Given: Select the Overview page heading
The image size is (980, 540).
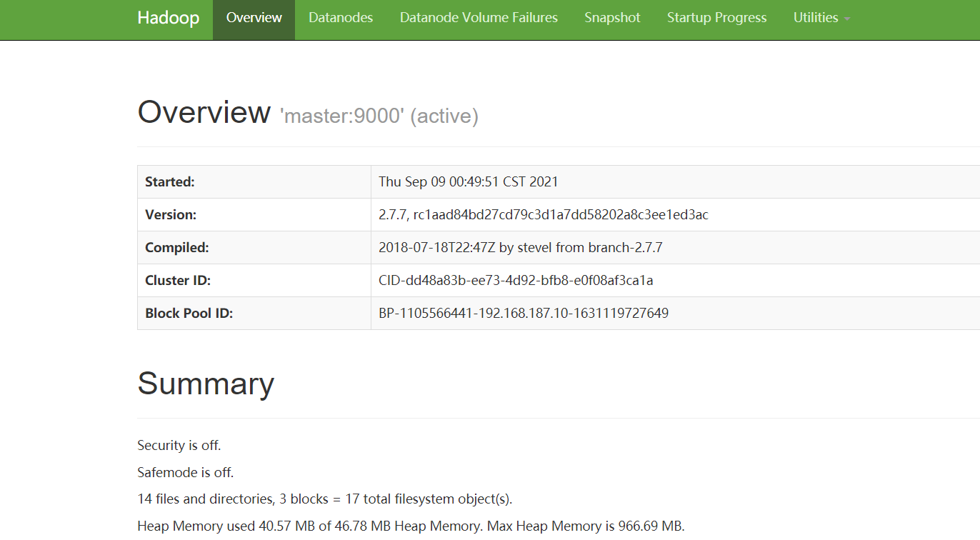Looking at the screenshot, I should click(204, 113).
